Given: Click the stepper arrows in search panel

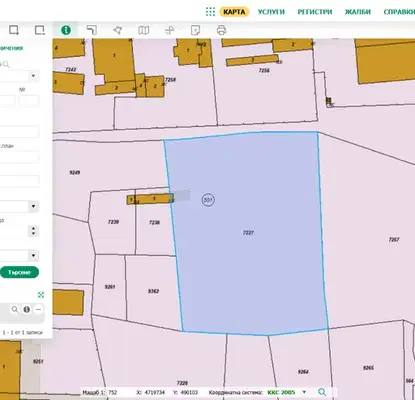Looking at the screenshot, I should coord(33,231).
